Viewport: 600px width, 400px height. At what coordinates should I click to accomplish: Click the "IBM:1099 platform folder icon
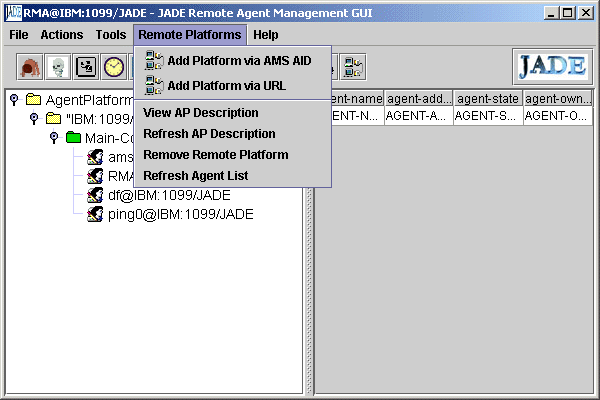point(53,118)
